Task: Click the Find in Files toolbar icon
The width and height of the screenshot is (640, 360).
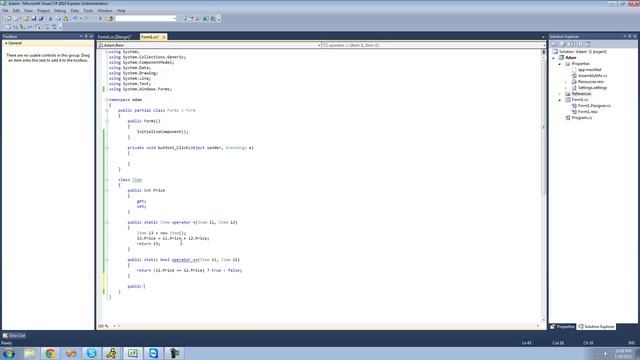Action: pos(111,19)
